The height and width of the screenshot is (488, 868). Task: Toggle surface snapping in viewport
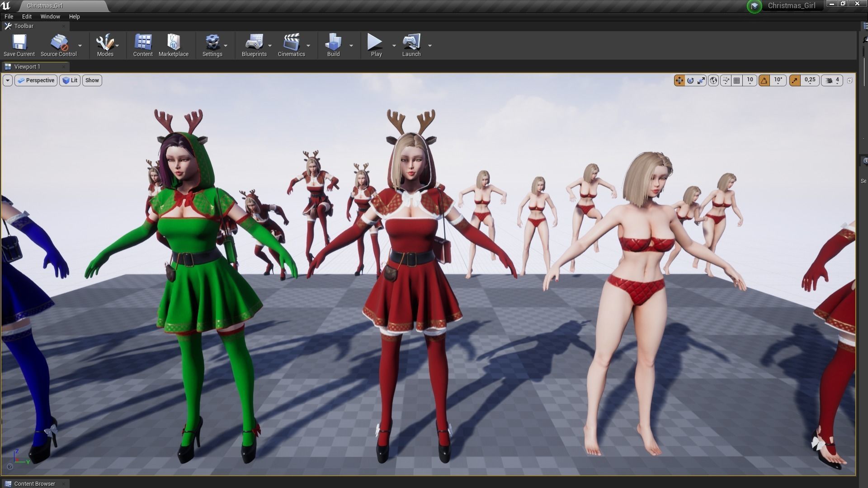click(x=726, y=80)
